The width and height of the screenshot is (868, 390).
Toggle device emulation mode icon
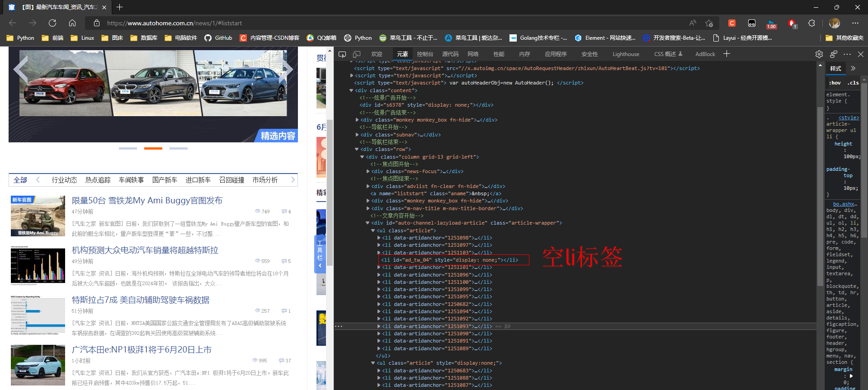(357, 54)
